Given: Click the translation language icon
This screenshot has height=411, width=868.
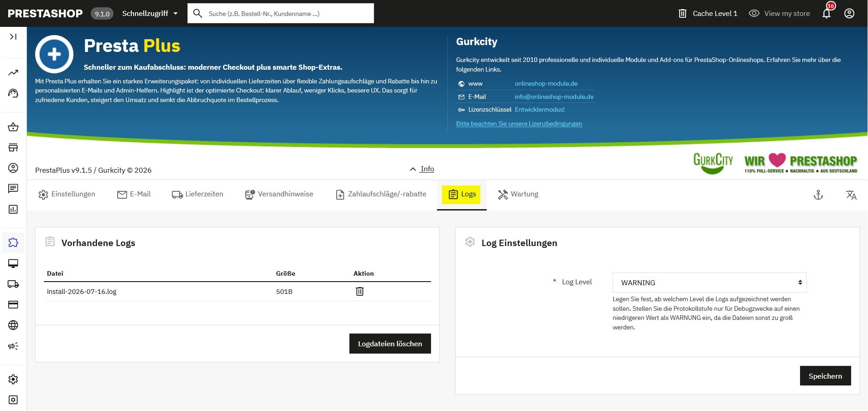Looking at the screenshot, I should click(x=851, y=195).
